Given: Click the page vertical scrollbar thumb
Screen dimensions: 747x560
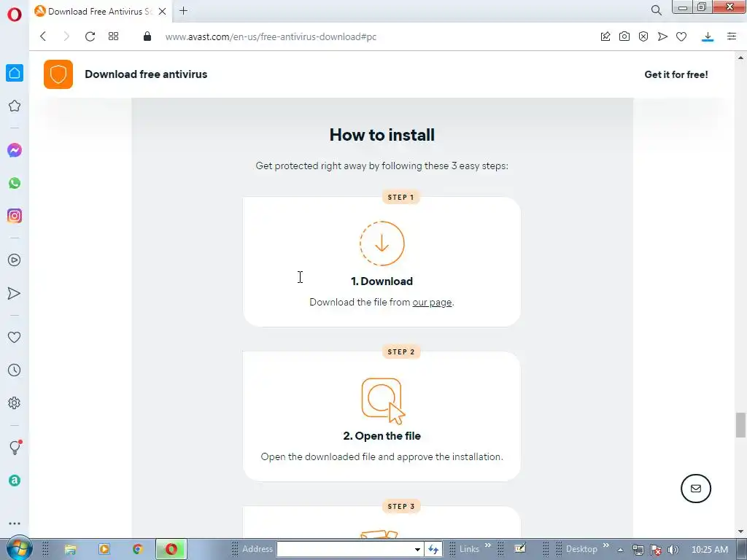Looking at the screenshot, I should [740, 425].
